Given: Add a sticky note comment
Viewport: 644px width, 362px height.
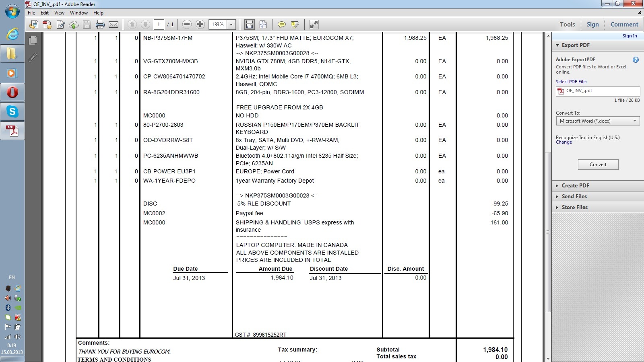Looking at the screenshot, I should [282, 25].
